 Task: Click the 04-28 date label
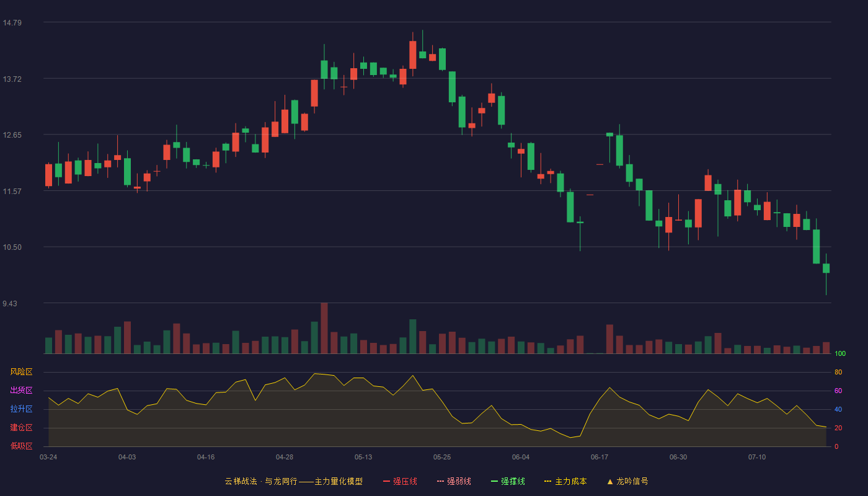click(285, 457)
